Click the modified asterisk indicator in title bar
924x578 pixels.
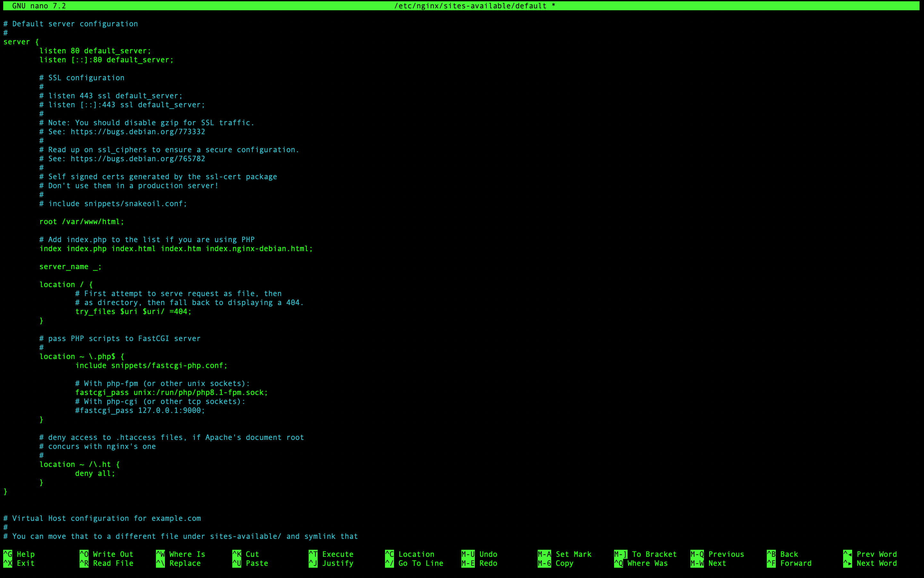tap(553, 6)
